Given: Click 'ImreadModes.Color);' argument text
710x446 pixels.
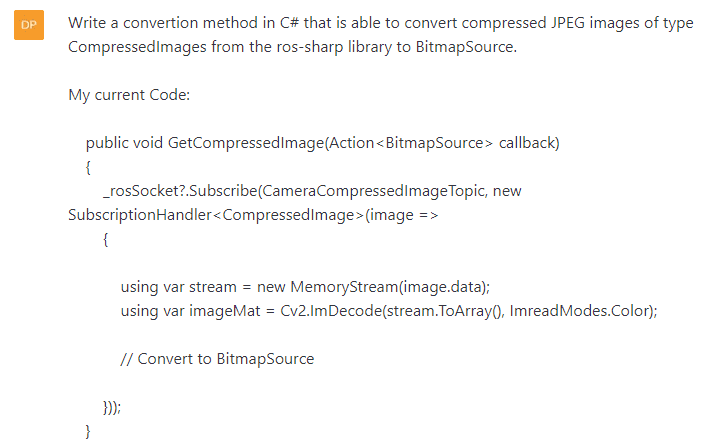Looking at the screenshot, I should pos(583,311).
